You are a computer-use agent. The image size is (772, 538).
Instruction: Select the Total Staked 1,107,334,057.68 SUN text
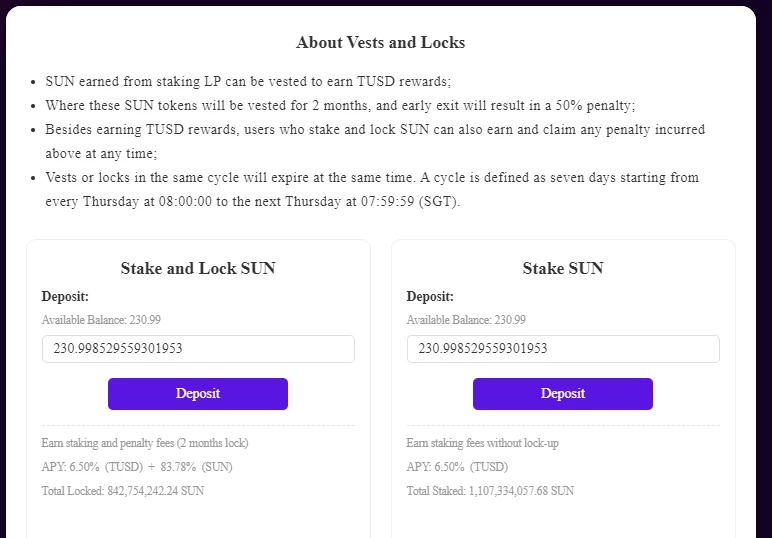pyautogui.click(x=490, y=491)
